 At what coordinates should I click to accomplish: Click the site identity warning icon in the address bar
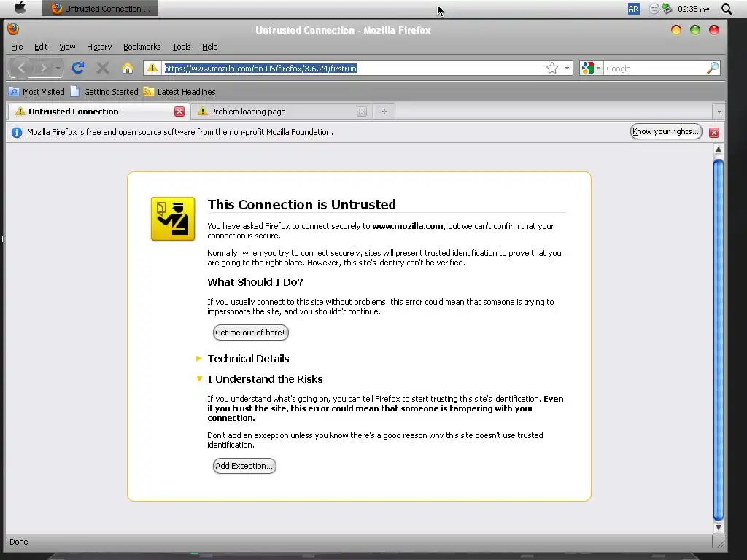coord(152,68)
